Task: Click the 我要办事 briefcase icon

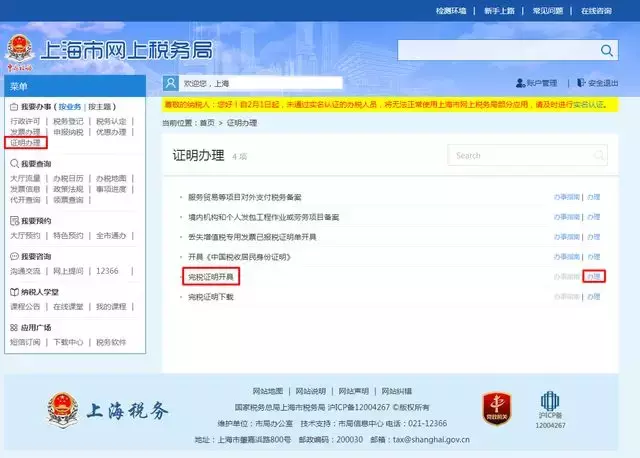Action: (x=14, y=107)
